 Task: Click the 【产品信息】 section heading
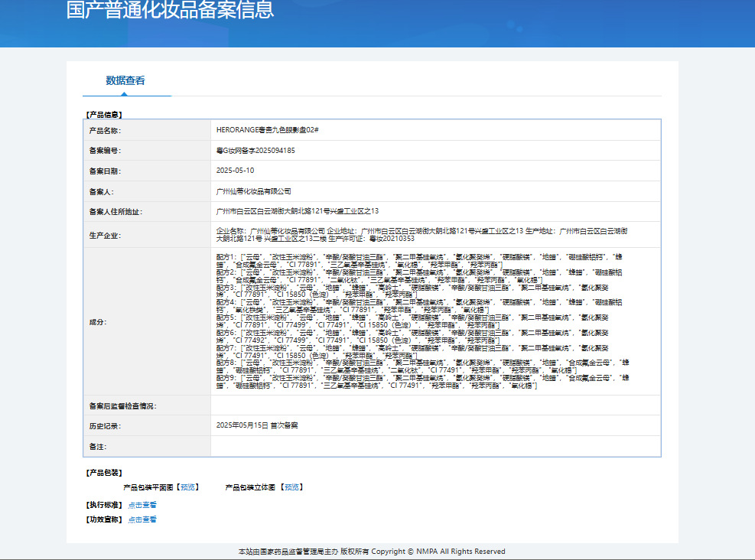[x=104, y=115]
